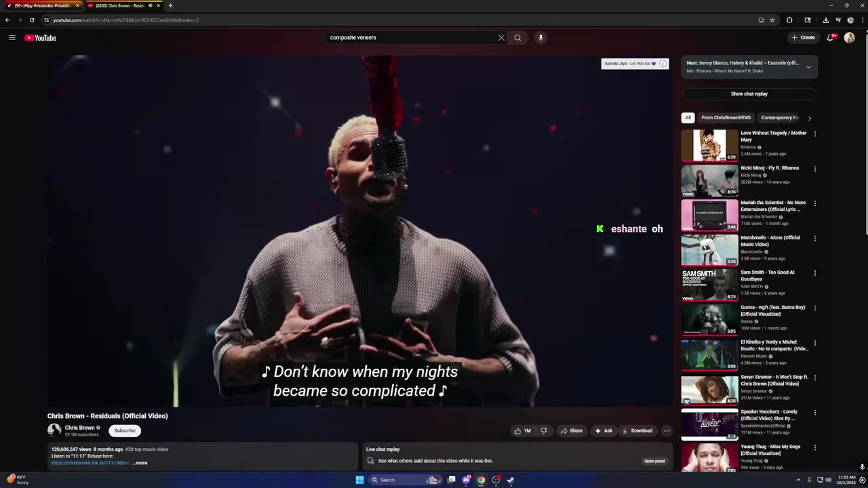Image resolution: width=868 pixels, height=488 pixels.
Task: Open the notifications bell
Action: [x=830, y=38]
